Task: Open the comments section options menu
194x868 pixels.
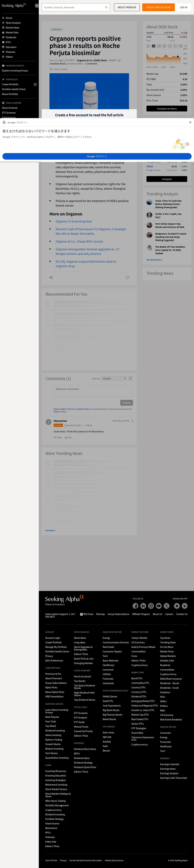Action: [x=131, y=378]
